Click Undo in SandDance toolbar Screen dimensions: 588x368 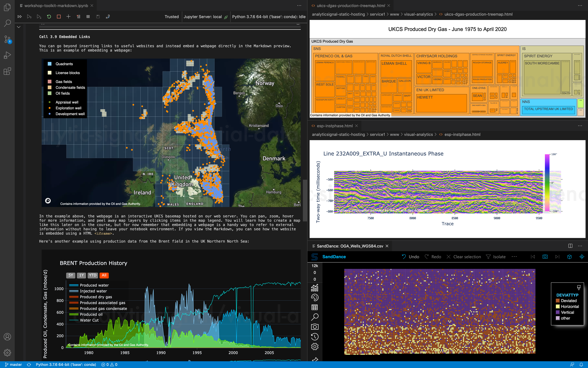410,257
